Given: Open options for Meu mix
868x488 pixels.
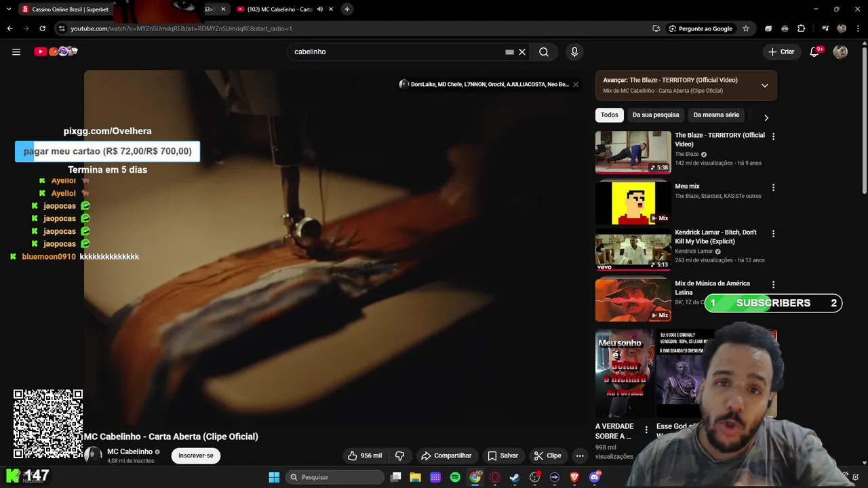Looking at the screenshot, I should [x=773, y=188].
